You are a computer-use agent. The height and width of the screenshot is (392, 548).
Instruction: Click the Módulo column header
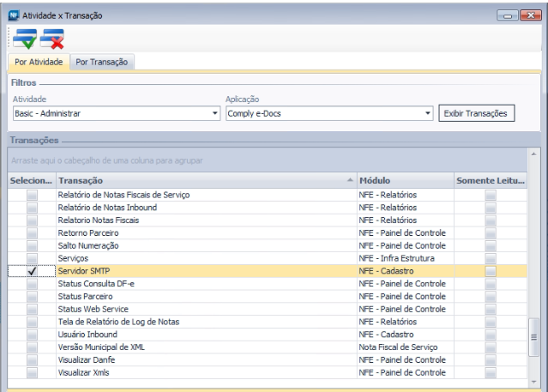(x=403, y=181)
